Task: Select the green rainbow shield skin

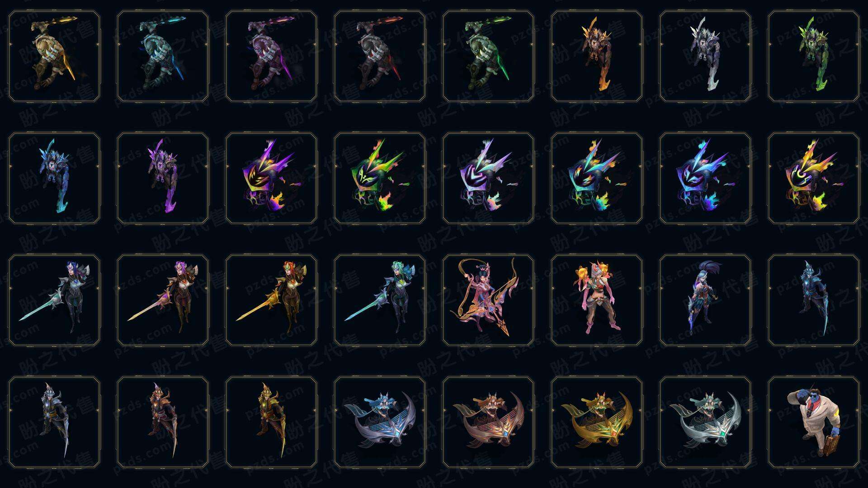Action: pyautogui.click(x=380, y=178)
